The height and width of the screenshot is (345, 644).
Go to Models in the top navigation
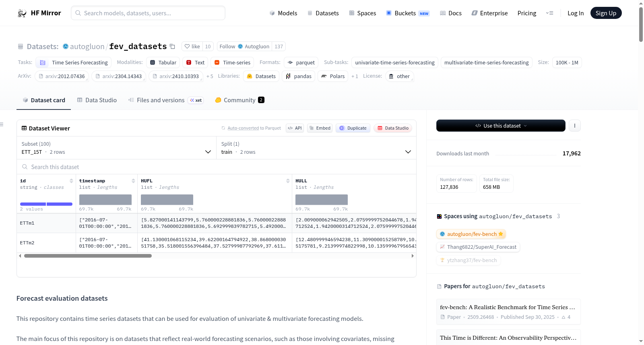[x=283, y=13]
